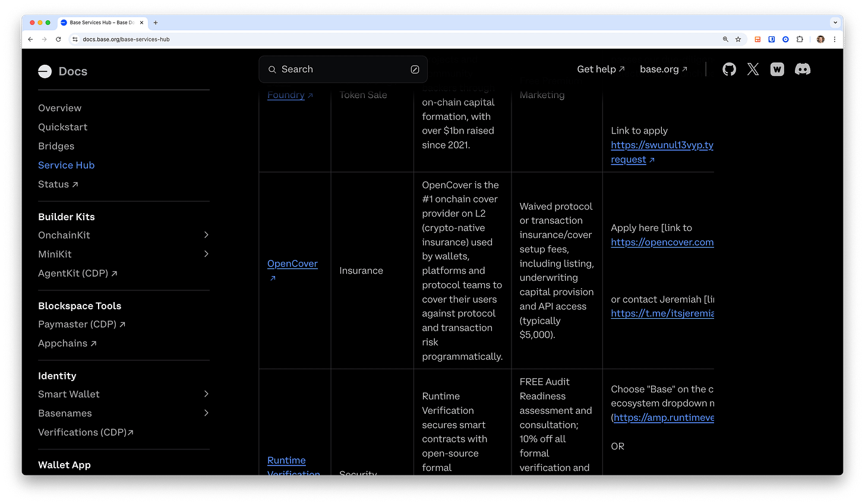Click the browser address bar URL
865x504 pixels.
click(126, 39)
